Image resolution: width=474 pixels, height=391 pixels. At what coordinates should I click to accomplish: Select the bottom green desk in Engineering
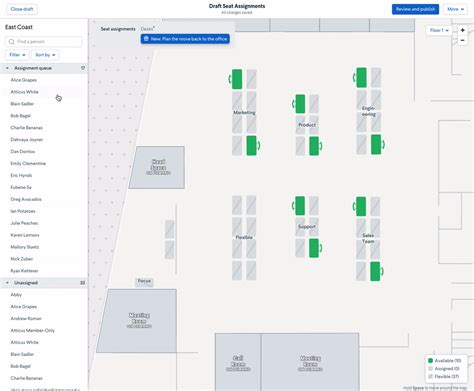coord(376,144)
